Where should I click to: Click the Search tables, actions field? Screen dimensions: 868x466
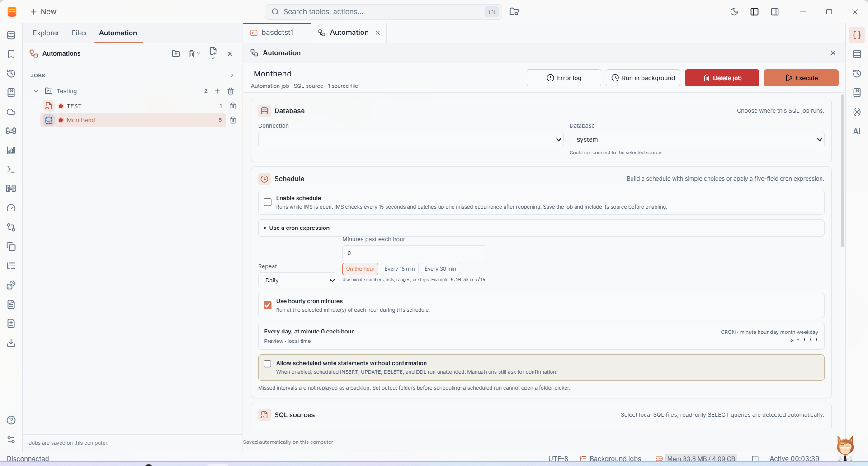point(383,12)
